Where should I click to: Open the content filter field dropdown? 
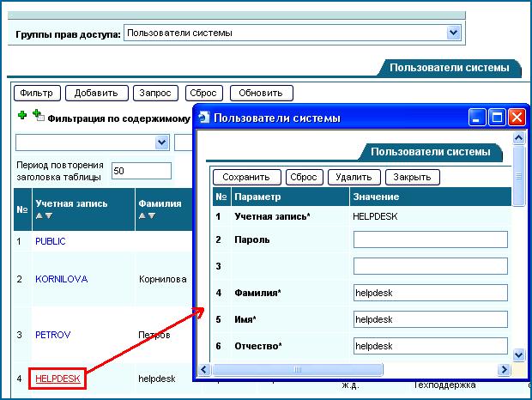click(x=162, y=142)
